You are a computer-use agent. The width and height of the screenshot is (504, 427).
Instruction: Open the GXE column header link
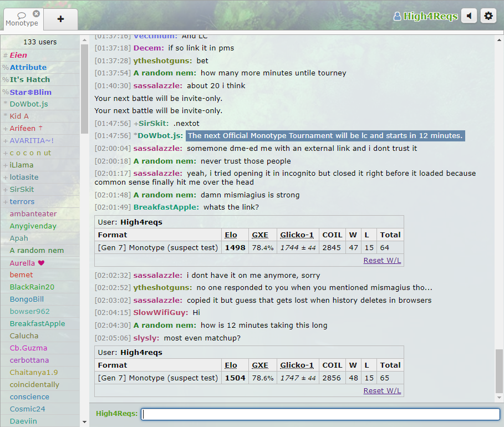click(259, 235)
